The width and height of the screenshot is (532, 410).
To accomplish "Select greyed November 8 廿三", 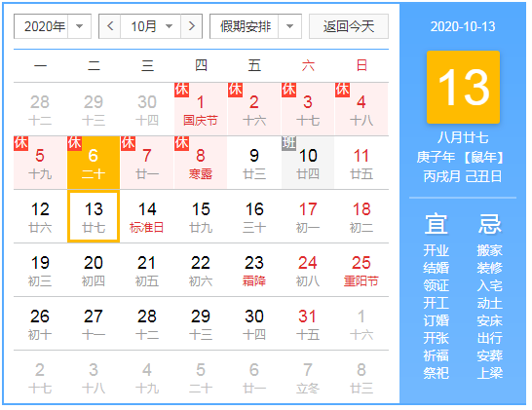I will (x=361, y=378).
